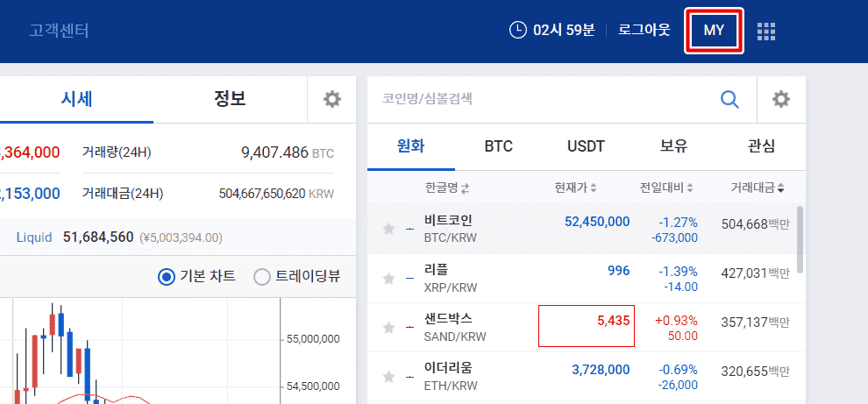Click the 로그아웃 link
This screenshot has height=404, width=868.
coord(644,31)
